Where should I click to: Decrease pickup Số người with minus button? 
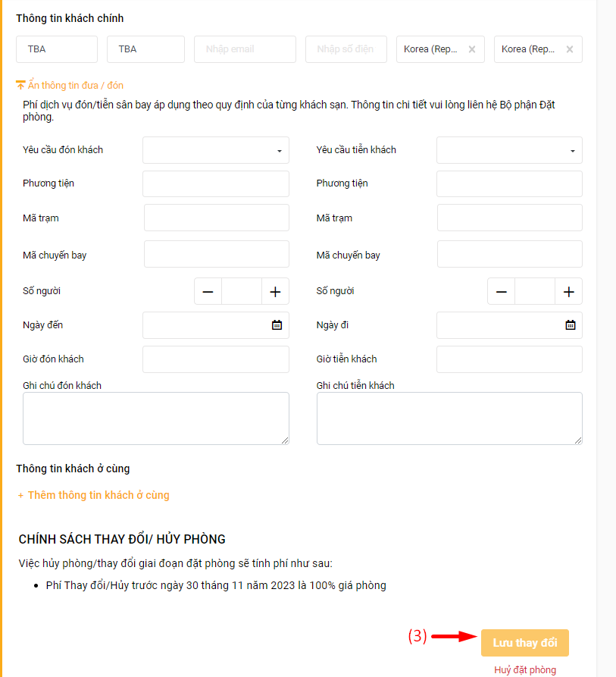(x=208, y=291)
